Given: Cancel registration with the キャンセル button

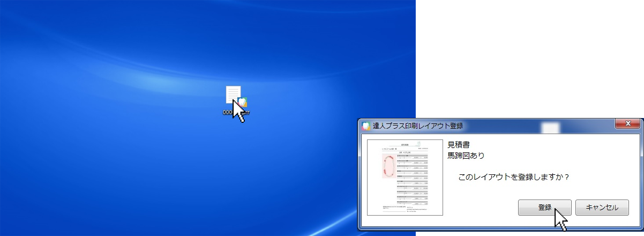Looking at the screenshot, I should tap(602, 208).
